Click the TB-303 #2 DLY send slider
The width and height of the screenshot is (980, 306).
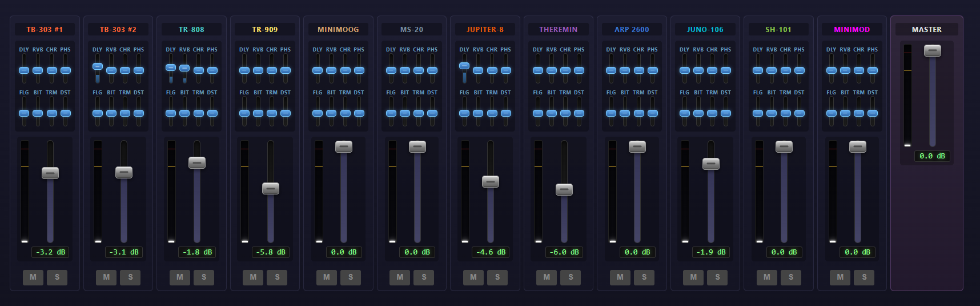point(98,66)
